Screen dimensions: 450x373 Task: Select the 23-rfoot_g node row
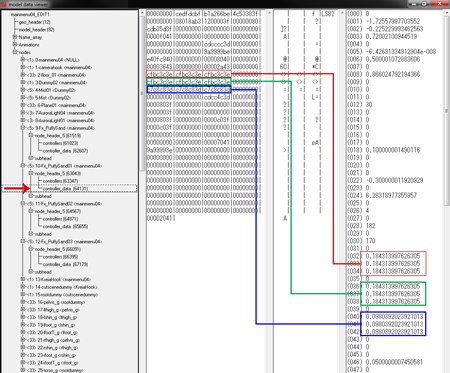51,355
